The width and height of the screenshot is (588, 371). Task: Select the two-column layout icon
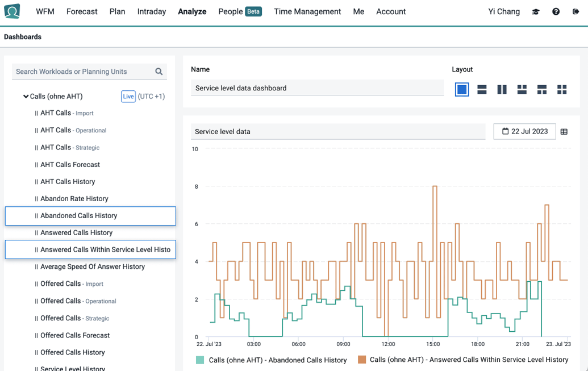click(x=502, y=89)
